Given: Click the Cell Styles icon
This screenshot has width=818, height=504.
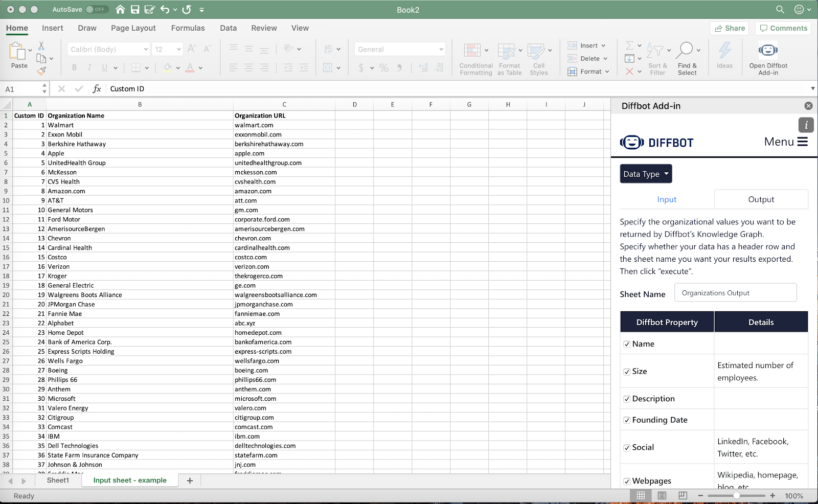Looking at the screenshot, I should pyautogui.click(x=536, y=50).
